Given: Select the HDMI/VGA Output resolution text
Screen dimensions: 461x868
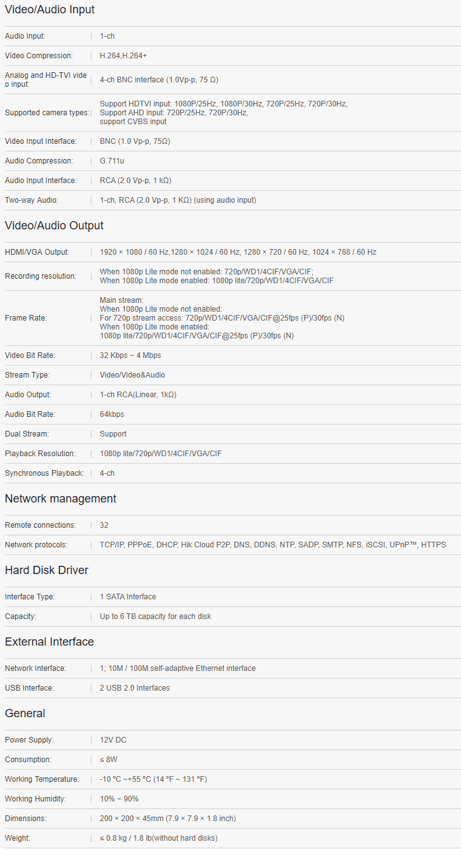Looking at the screenshot, I should click(238, 252).
